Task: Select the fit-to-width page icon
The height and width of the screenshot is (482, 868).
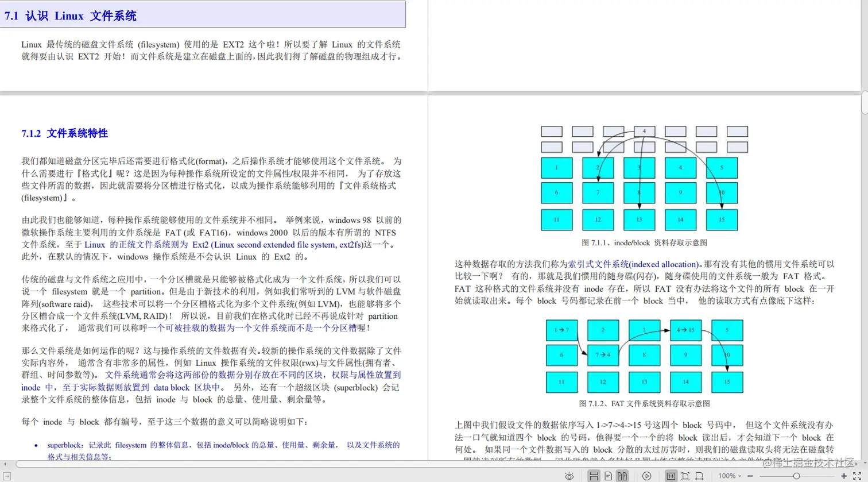Action: [700, 476]
